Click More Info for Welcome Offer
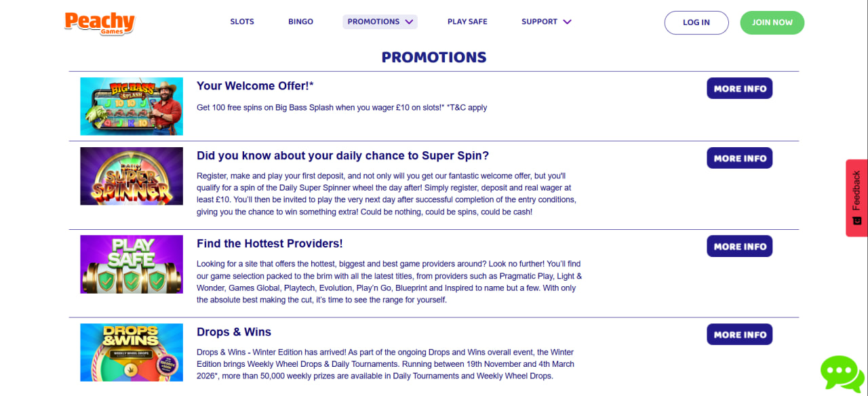The image size is (868, 396). pos(739,88)
